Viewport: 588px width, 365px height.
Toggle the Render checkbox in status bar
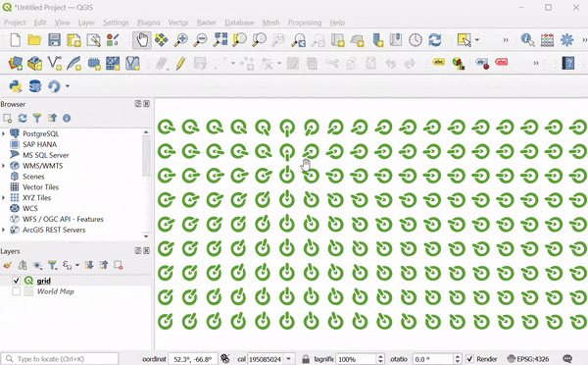pos(469,359)
